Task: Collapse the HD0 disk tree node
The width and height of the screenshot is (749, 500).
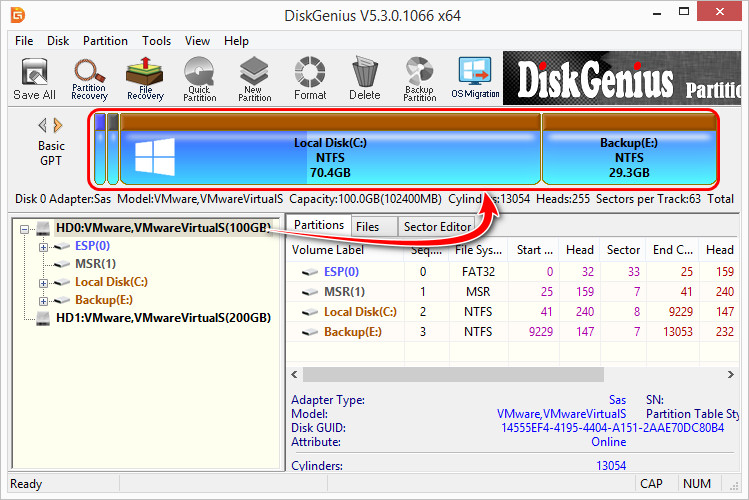Action: 24,230
